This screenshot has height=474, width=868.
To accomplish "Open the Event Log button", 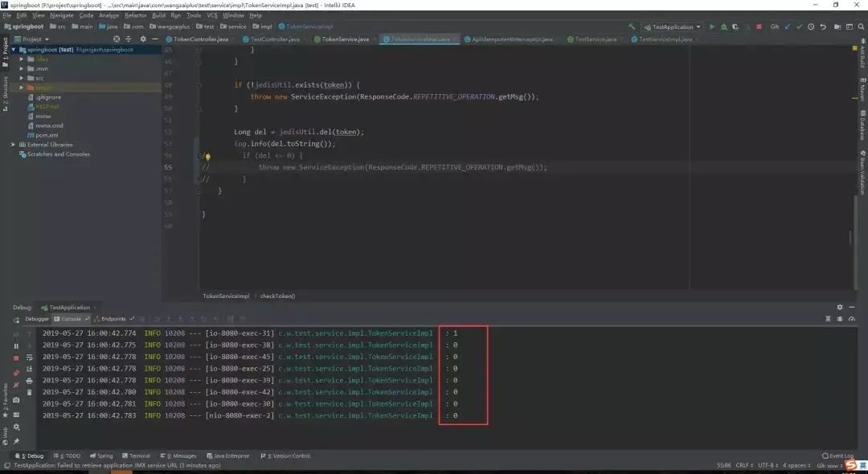I will (838, 456).
